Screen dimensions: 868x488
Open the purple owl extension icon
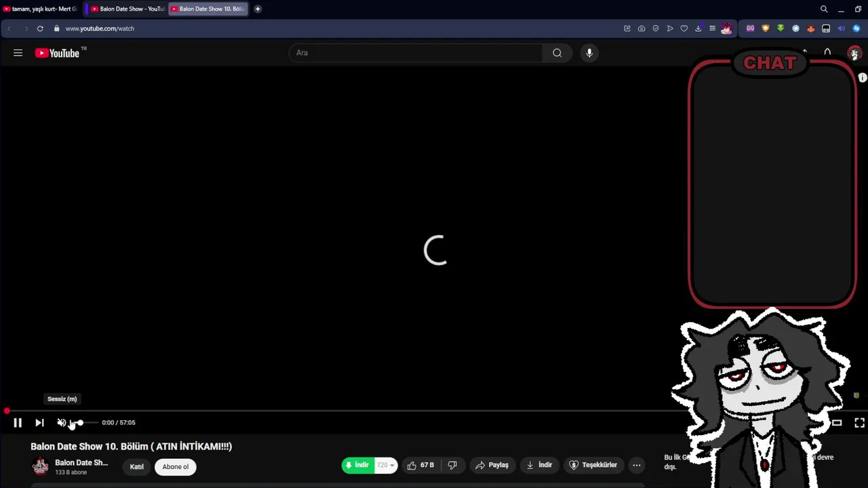(x=750, y=28)
